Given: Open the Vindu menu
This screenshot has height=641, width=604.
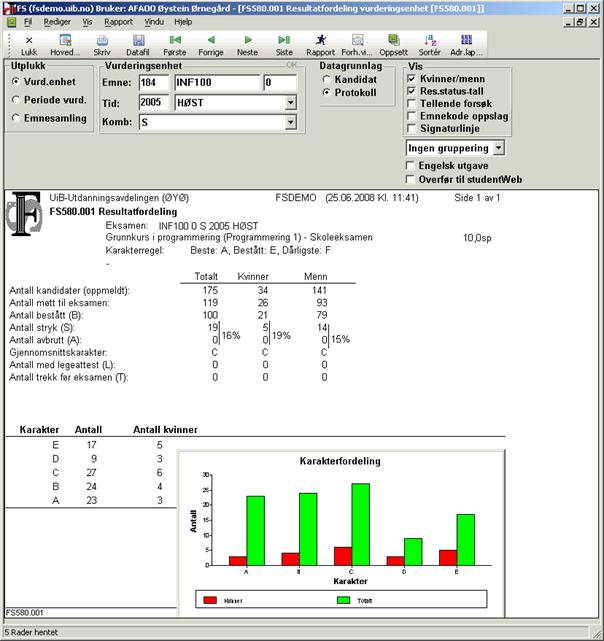Looking at the screenshot, I should pyautogui.click(x=154, y=22).
